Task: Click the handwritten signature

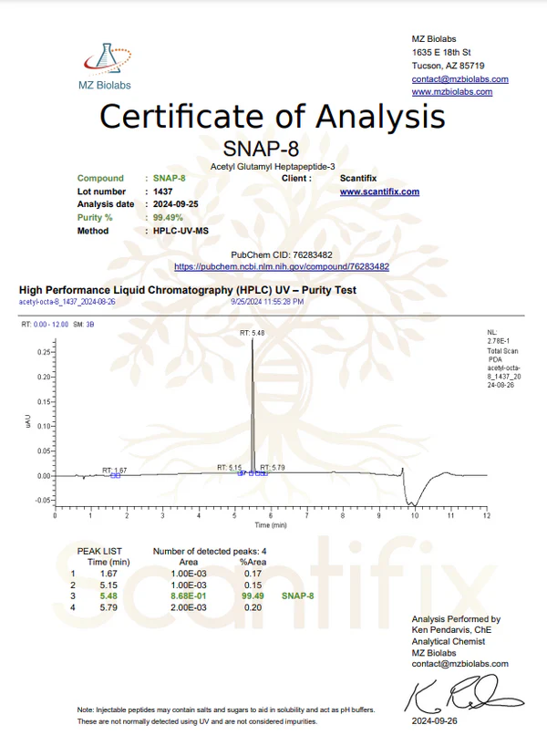Action: 464,694
